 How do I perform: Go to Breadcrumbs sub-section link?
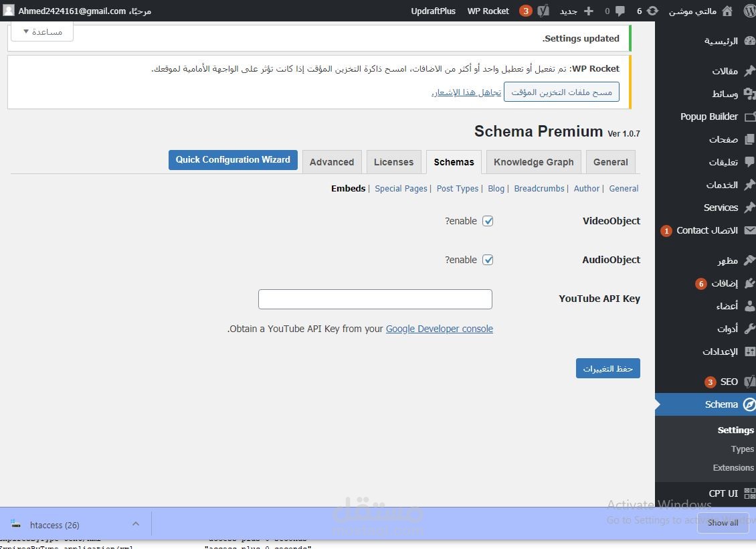539,189
